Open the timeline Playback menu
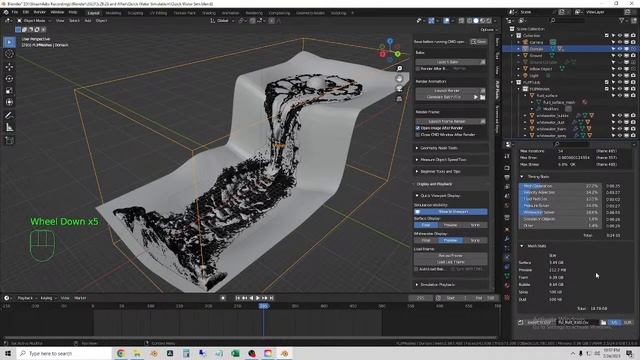Screen dimensions: 640x360 (27, 298)
